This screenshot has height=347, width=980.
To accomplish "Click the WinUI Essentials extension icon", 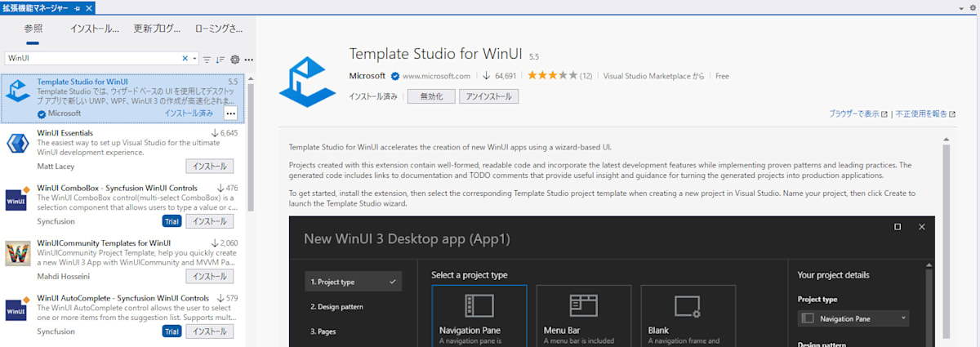I will (x=18, y=144).
